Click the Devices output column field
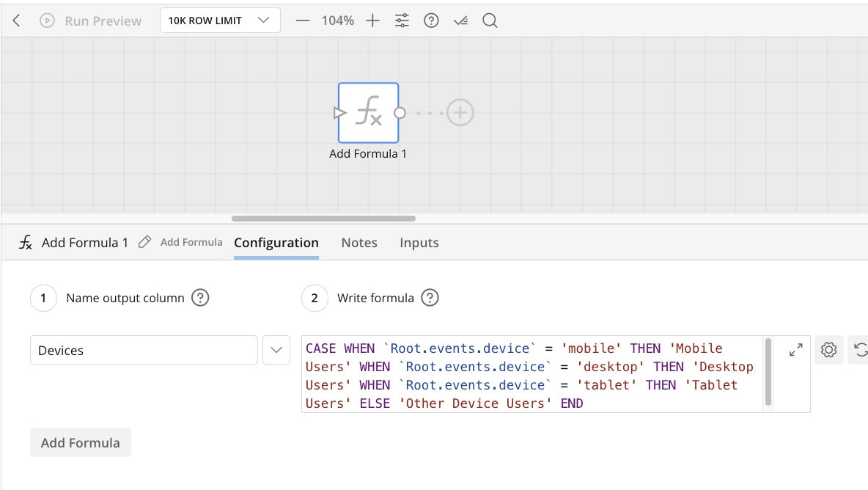This screenshot has width=868, height=490. tap(144, 350)
